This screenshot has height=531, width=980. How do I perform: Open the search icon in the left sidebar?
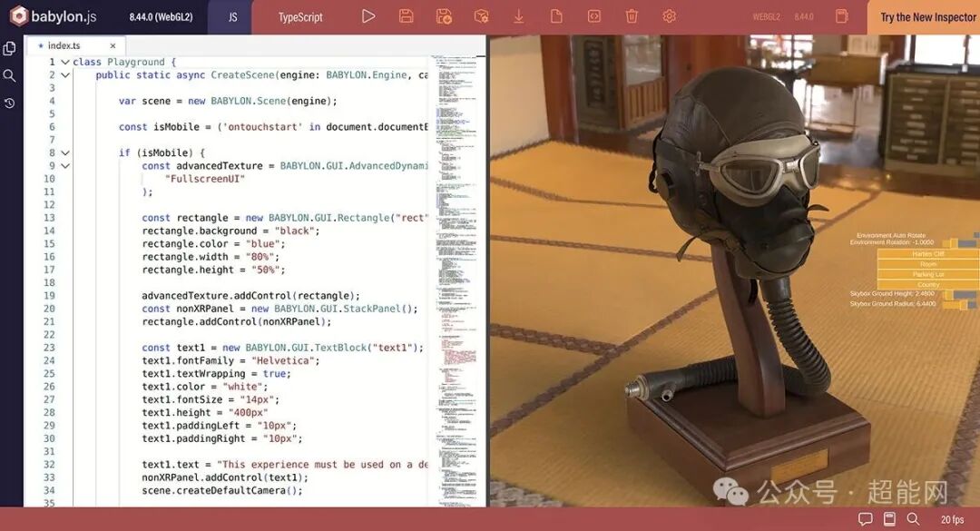pyautogui.click(x=10, y=75)
